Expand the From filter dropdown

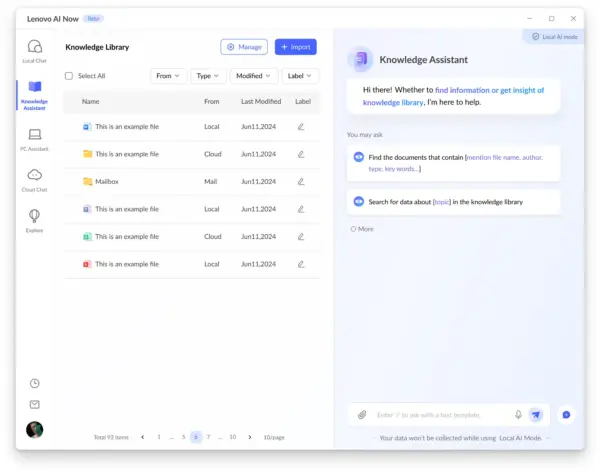pos(168,76)
